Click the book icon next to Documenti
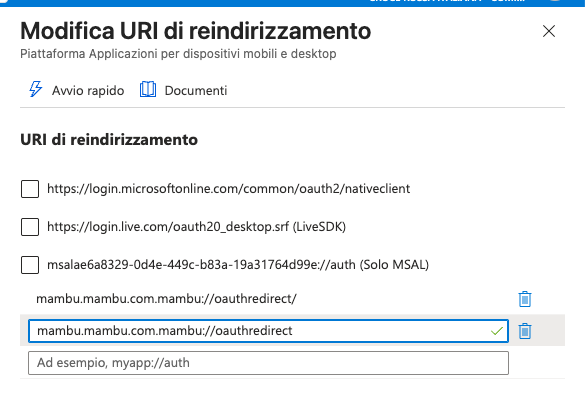Image resolution: width=585 pixels, height=395 pixels. 148,90
